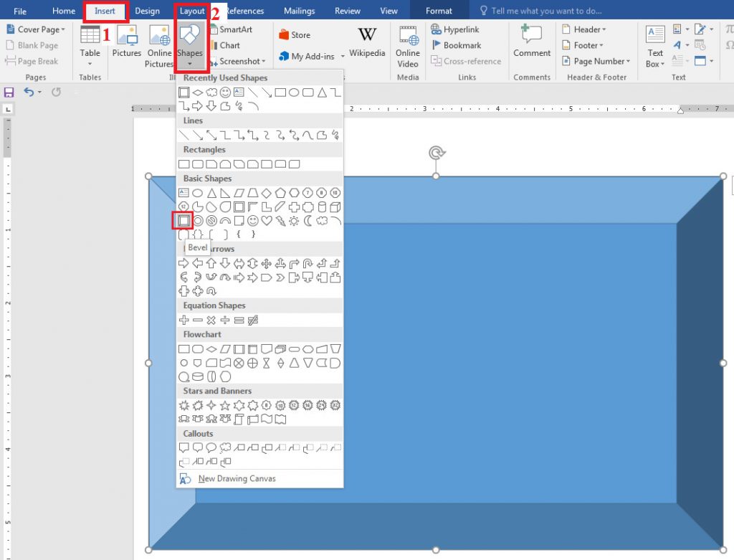Click the Undo arrow icon
The image size is (734, 560).
pos(29,92)
